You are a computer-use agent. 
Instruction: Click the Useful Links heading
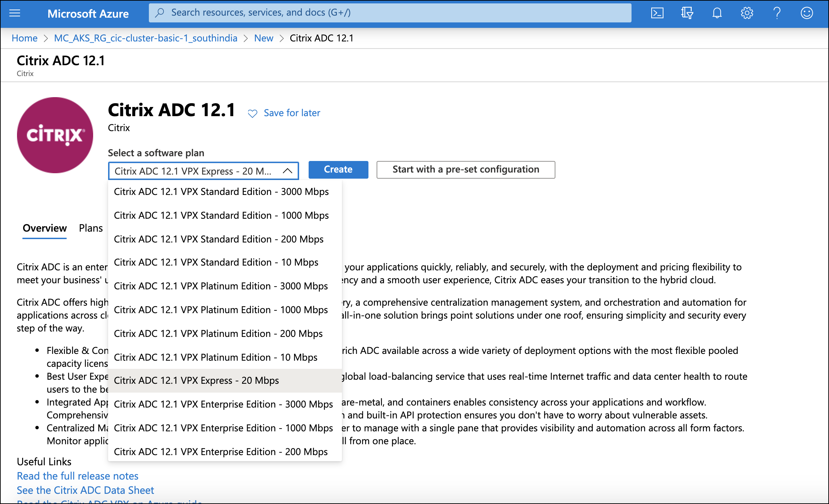pos(44,462)
